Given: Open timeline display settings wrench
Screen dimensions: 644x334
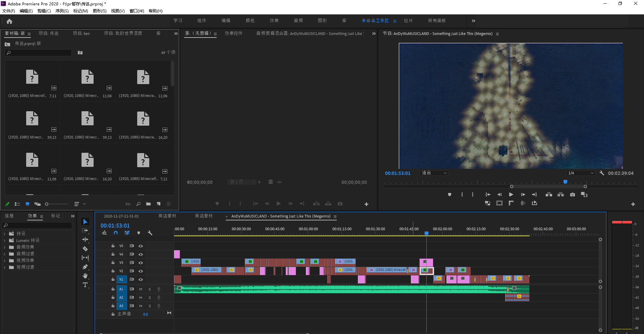Looking at the screenshot, I should [x=150, y=233].
